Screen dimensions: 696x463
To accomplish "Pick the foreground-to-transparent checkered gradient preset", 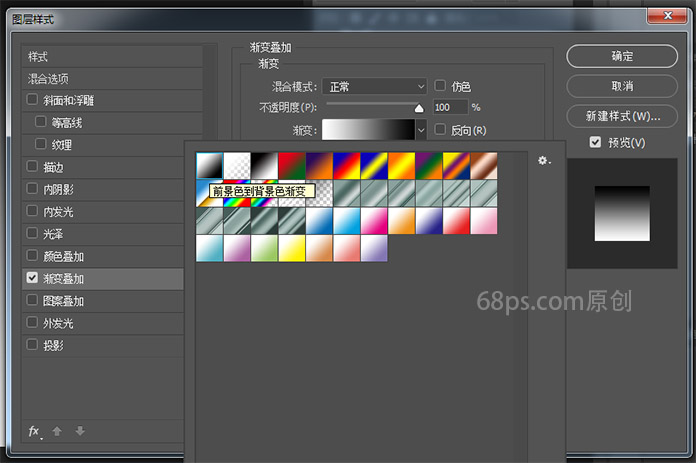I will point(237,164).
